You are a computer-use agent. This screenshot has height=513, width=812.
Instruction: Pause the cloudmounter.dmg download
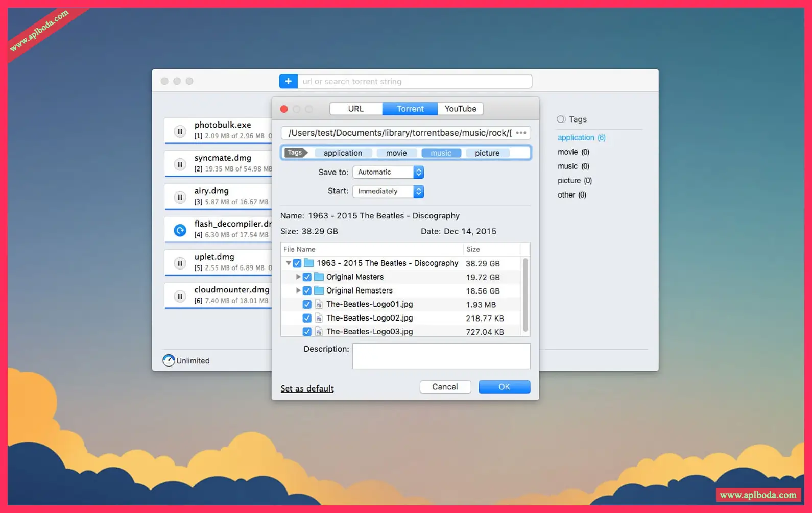[180, 296]
